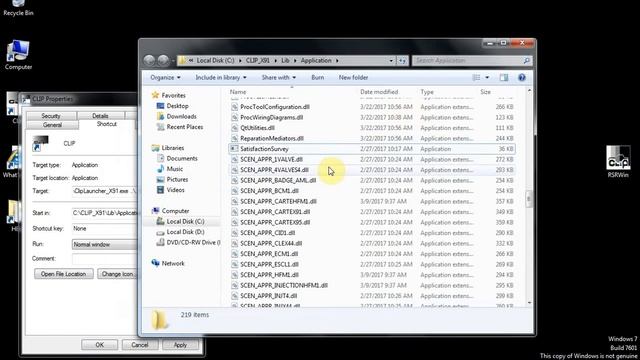Viewport: 640px width, 360px height.
Task: Sort by the Type column header
Action: (x=427, y=92)
